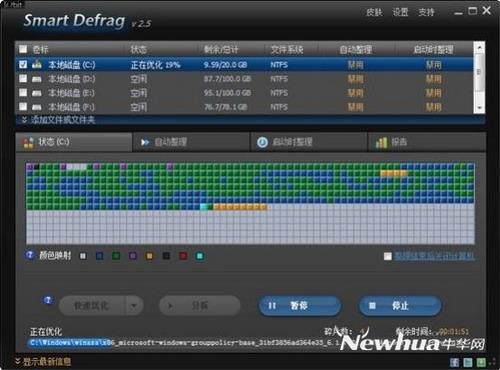Click the drive icon of 本地磁盘 (E:)
Image resolution: width=500 pixels, height=370 pixels.
coord(37,93)
